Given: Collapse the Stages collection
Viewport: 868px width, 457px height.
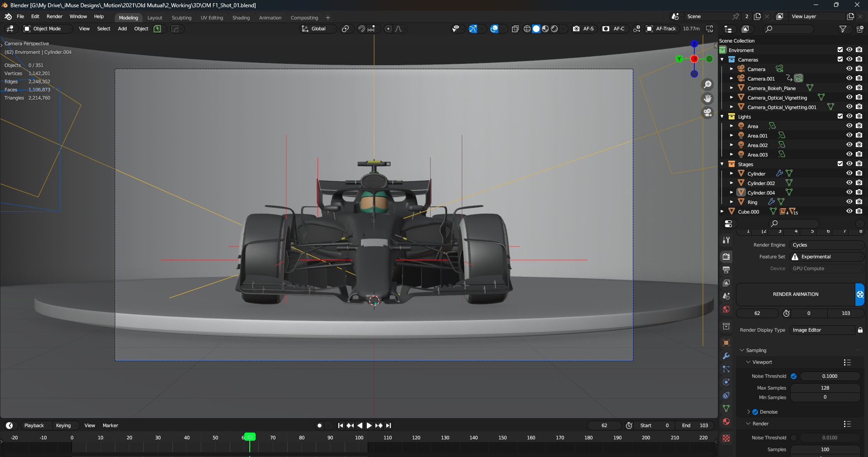Looking at the screenshot, I should 722,164.
